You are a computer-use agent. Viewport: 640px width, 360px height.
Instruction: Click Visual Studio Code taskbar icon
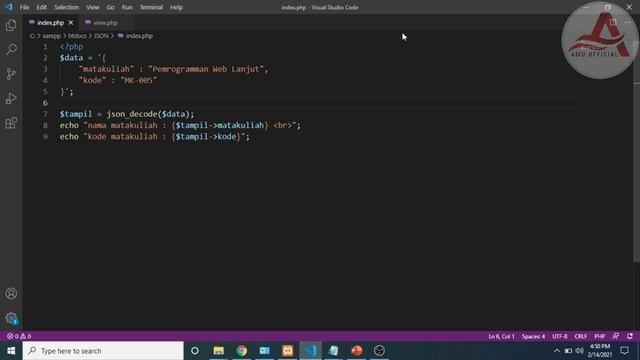pos(310,351)
